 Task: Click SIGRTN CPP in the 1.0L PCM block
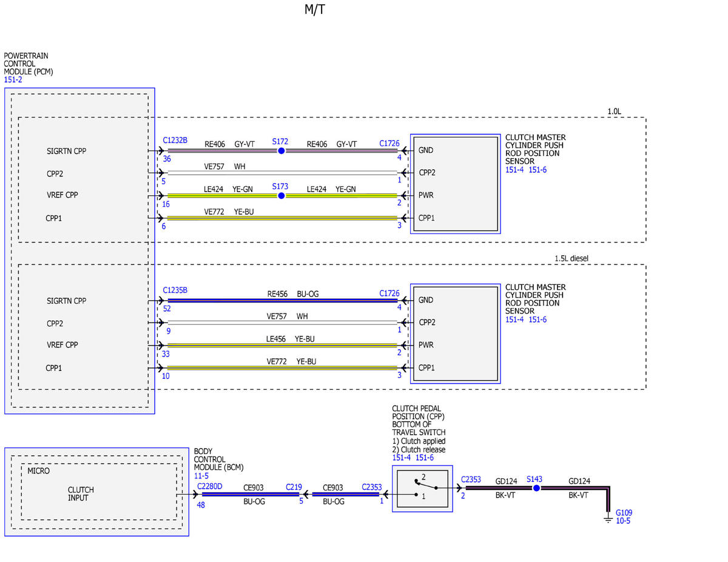67,151
